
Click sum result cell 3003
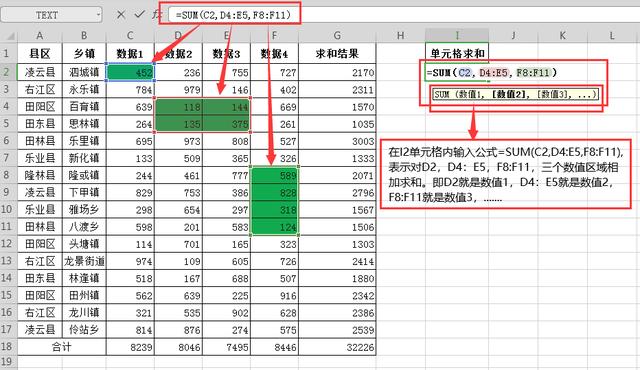coord(337,141)
